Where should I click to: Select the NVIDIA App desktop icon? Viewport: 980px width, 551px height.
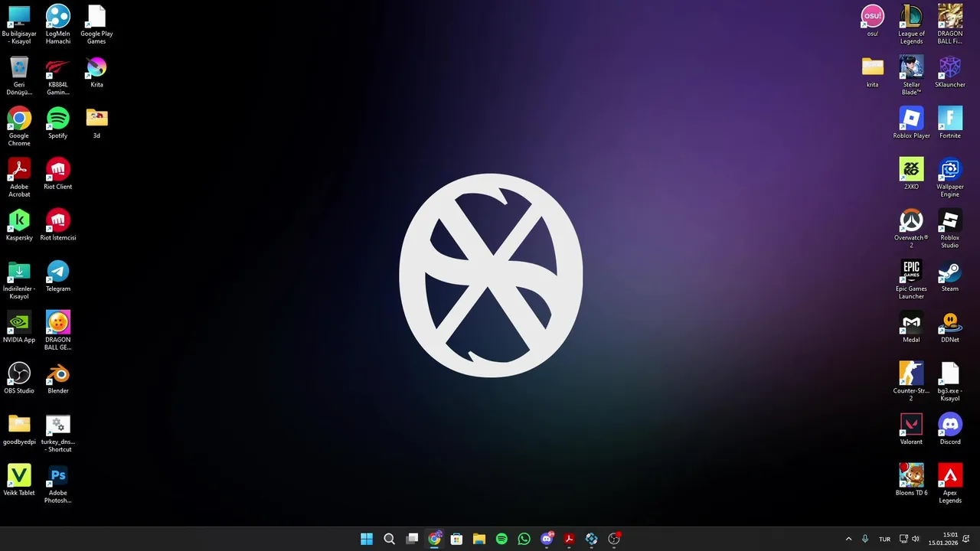coord(19,327)
